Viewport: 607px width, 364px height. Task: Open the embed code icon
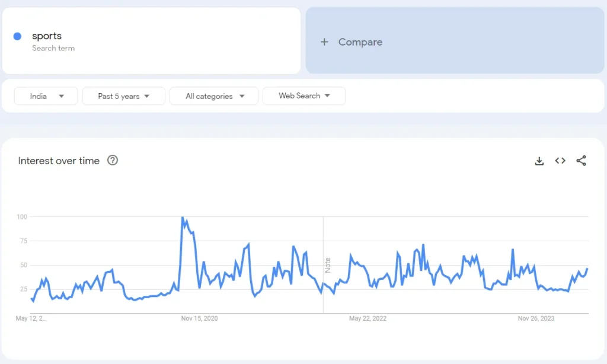[x=560, y=161]
